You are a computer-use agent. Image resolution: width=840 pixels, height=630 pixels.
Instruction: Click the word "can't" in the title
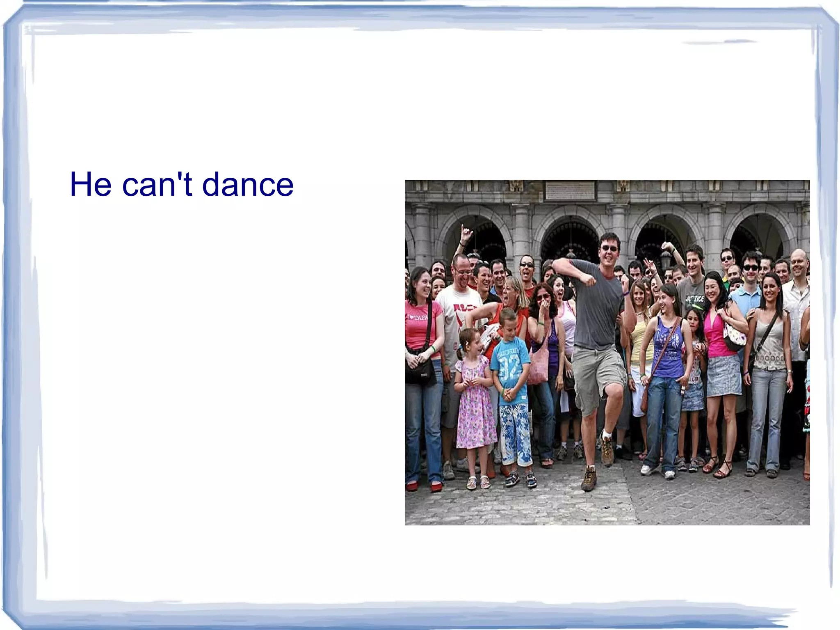(x=157, y=185)
